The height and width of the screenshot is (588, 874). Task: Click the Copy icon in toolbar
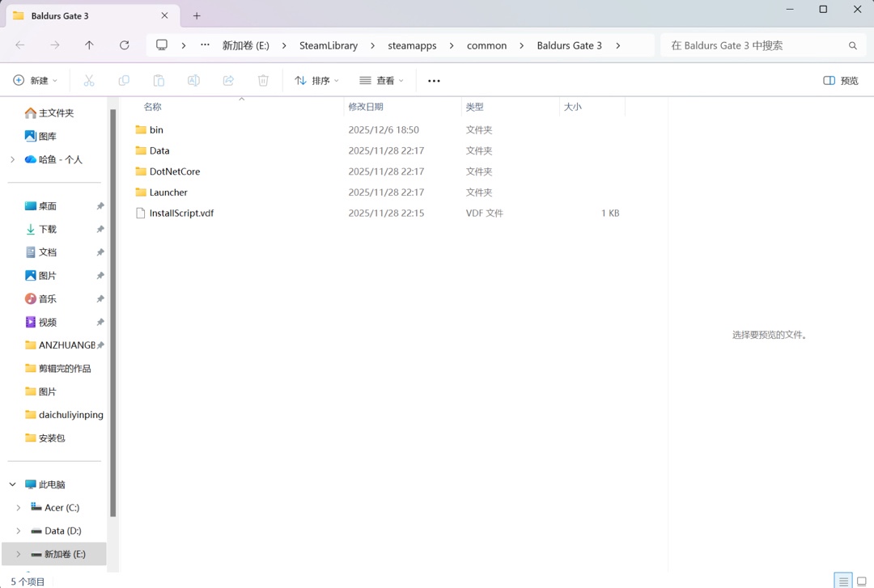coord(124,81)
